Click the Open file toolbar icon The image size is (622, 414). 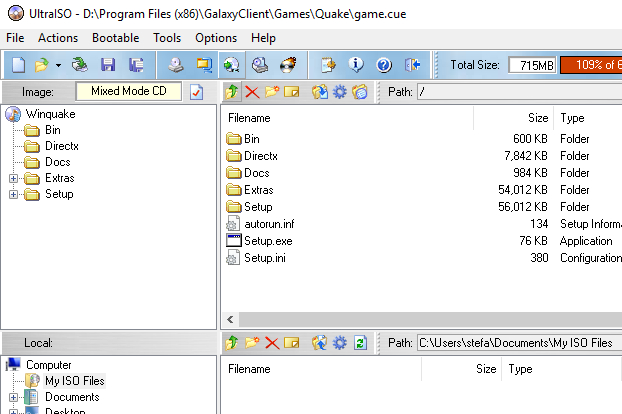42,65
